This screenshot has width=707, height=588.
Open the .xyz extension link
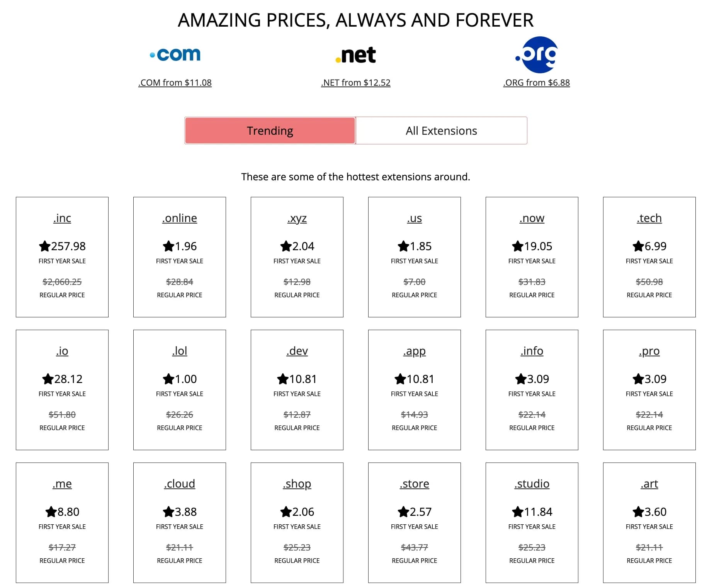297,218
